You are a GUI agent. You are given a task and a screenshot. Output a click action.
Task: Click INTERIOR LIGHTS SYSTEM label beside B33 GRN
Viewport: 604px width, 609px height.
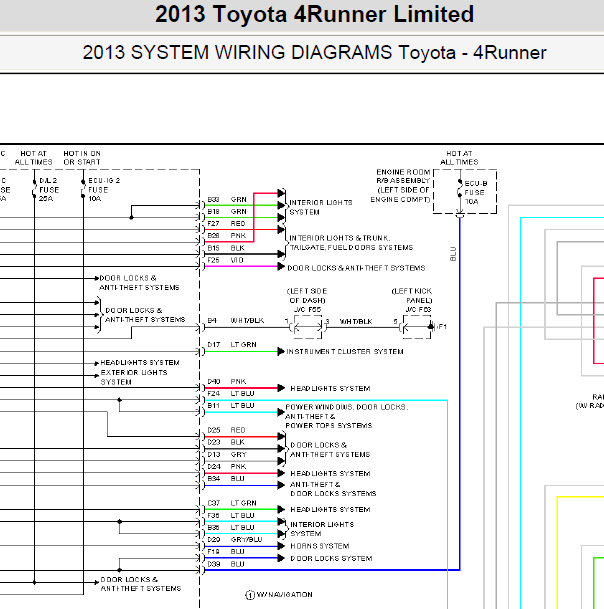click(x=321, y=207)
